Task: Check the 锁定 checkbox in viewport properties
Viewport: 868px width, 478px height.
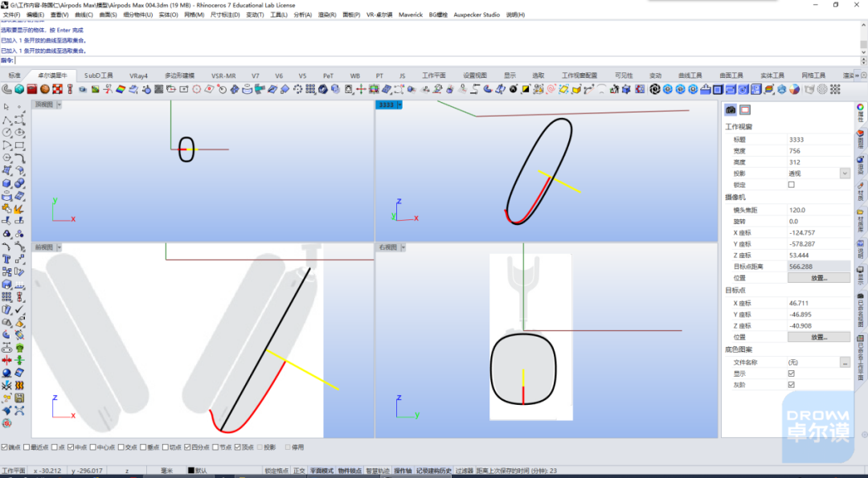Action: [x=791, y=185]
